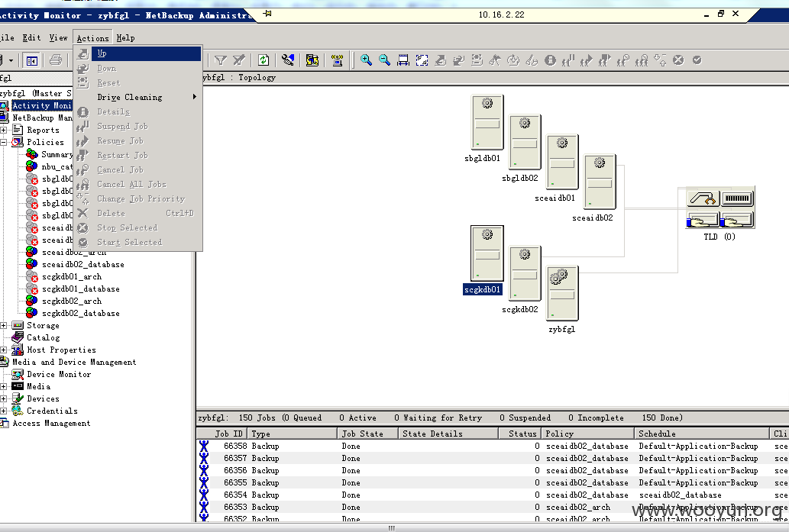
Task: Toggle the tree pane view toolbar icon
Action: point(32,61)
